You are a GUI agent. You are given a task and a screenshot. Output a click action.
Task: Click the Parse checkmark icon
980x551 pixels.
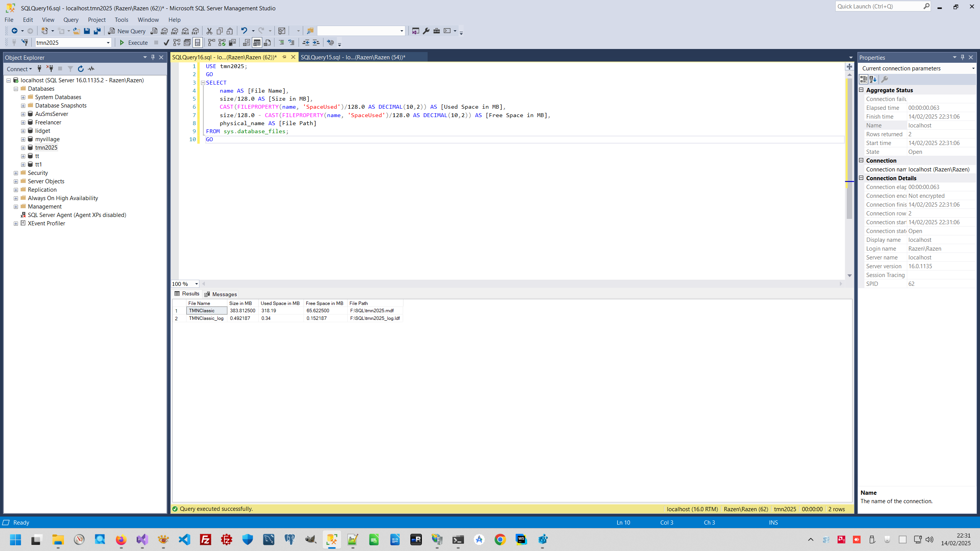click(166, 42)
